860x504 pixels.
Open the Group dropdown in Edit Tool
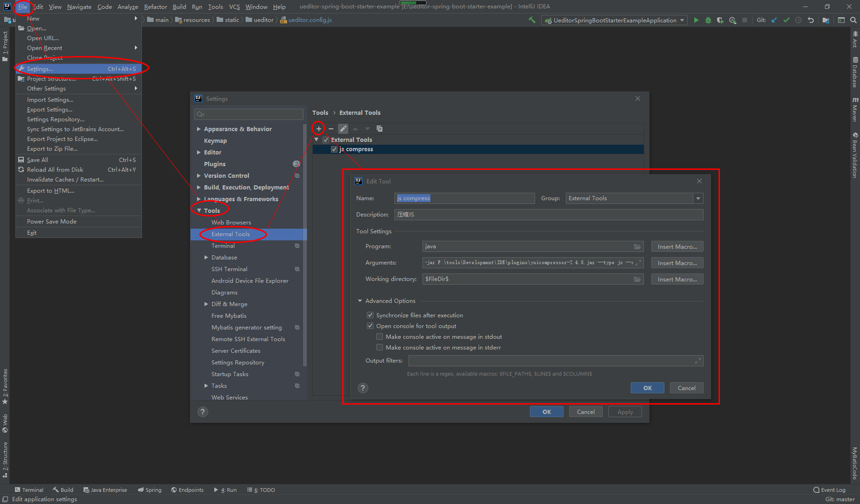698,198
